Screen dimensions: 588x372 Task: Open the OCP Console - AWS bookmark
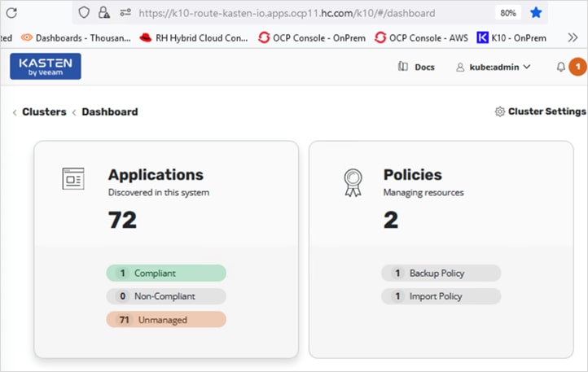click(422, 38)
